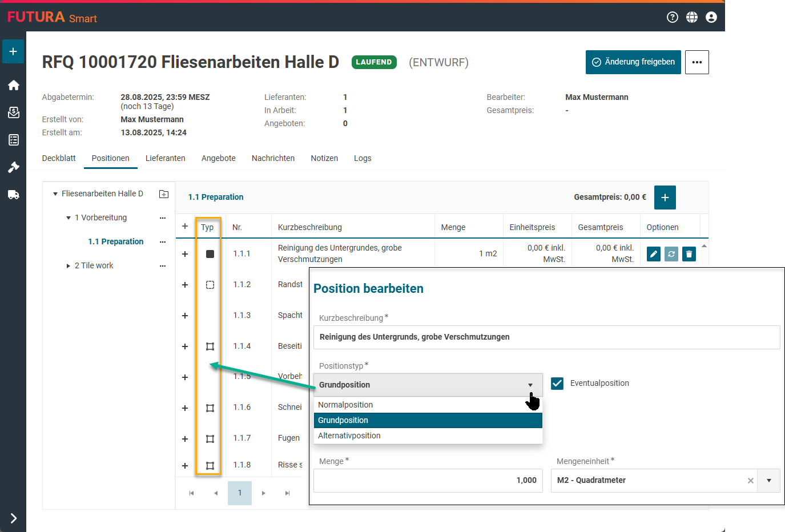Click the auction hammer sidebar icon
Screen dimensions: 785x532
[x=14, y=167]
